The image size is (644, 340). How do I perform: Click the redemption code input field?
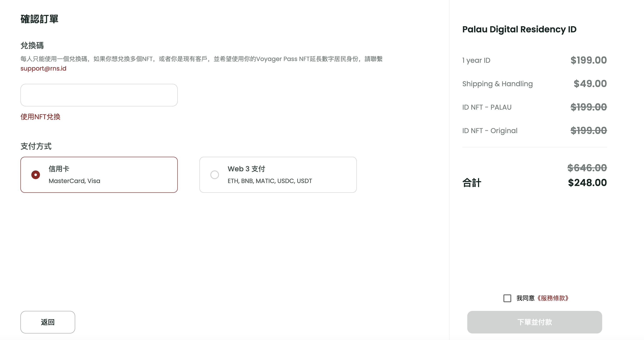[99, 95]
